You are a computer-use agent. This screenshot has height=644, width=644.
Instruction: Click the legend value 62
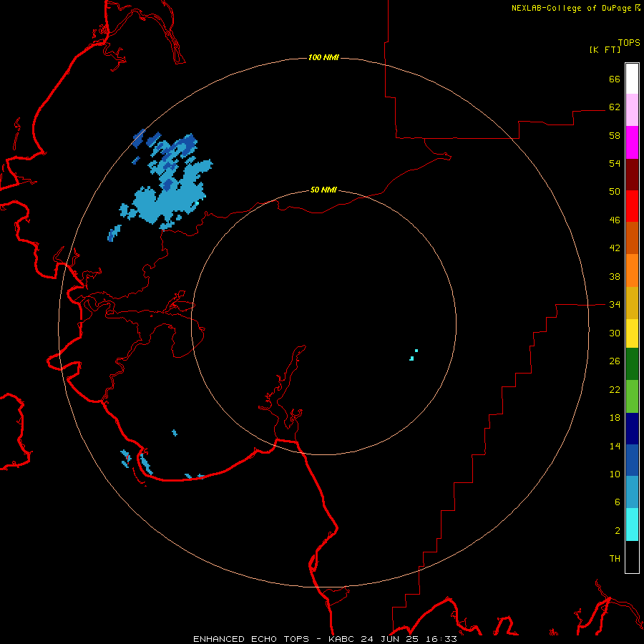(x=615, y=107)
